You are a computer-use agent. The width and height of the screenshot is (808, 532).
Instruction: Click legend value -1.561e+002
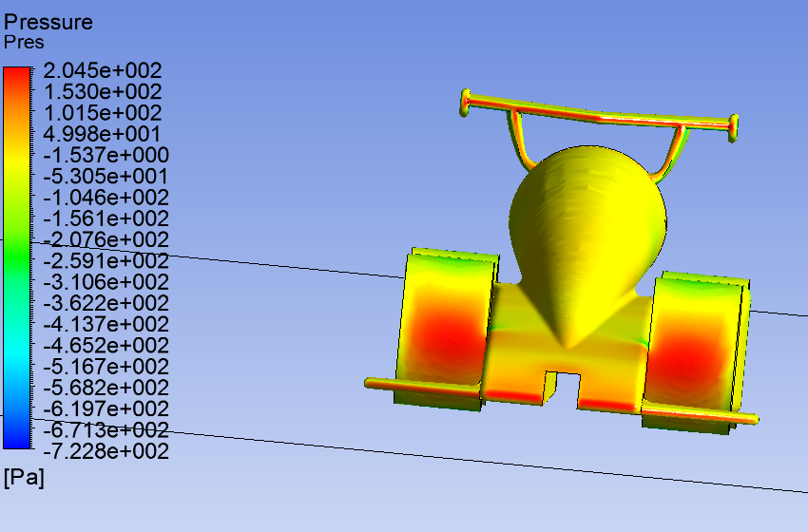(106, 218)
